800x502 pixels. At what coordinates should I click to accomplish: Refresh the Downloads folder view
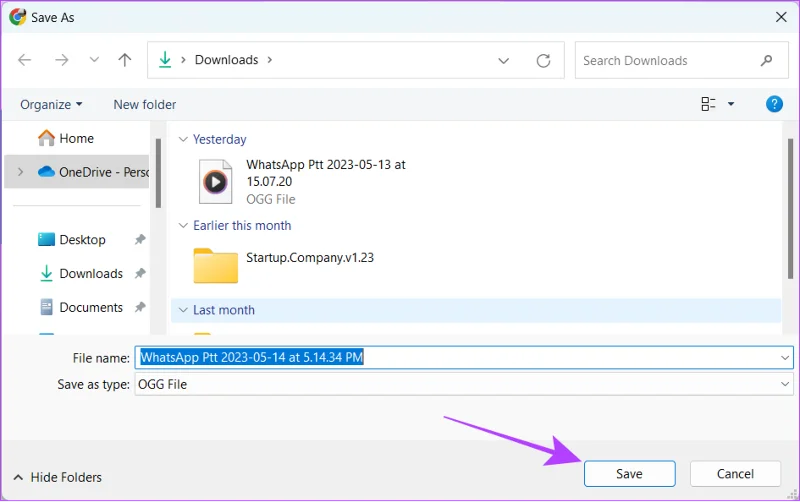[543, 61]
